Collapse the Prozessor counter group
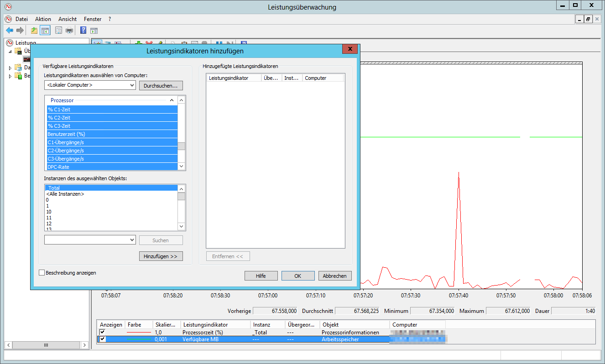Viewport: 605px width, 364px height. [x=172, y=100]
